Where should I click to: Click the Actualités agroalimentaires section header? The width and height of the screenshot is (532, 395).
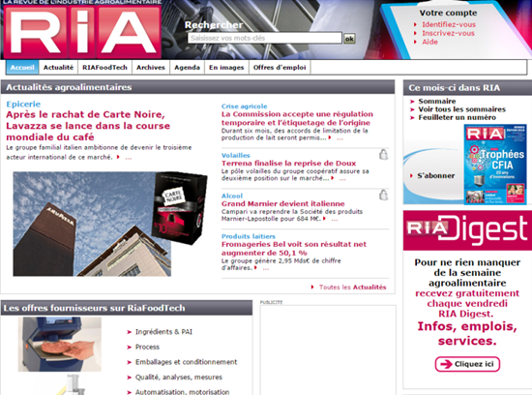[197, 87]
